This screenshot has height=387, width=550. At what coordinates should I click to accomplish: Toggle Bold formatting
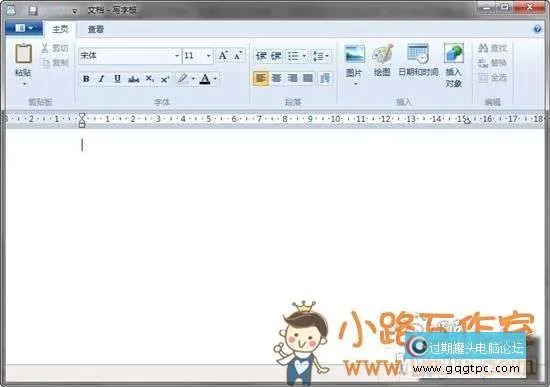pos(86,79)
